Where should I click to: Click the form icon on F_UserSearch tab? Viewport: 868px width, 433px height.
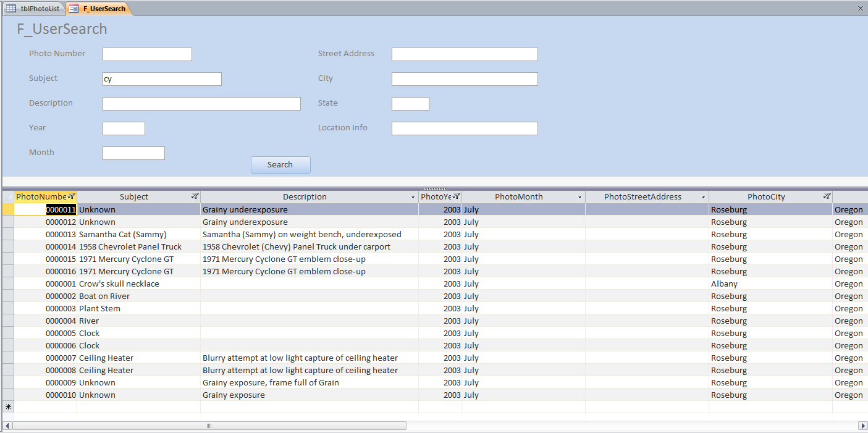coord(74,9)
